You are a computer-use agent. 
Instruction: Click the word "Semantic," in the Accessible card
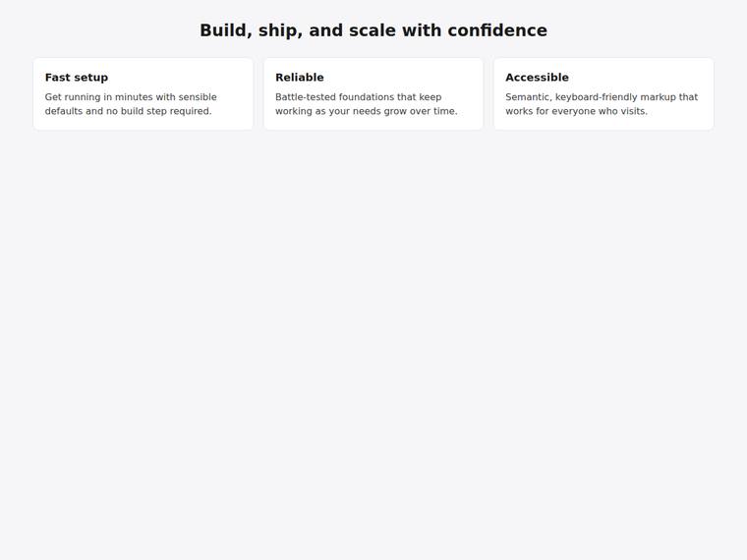point(529,97)
